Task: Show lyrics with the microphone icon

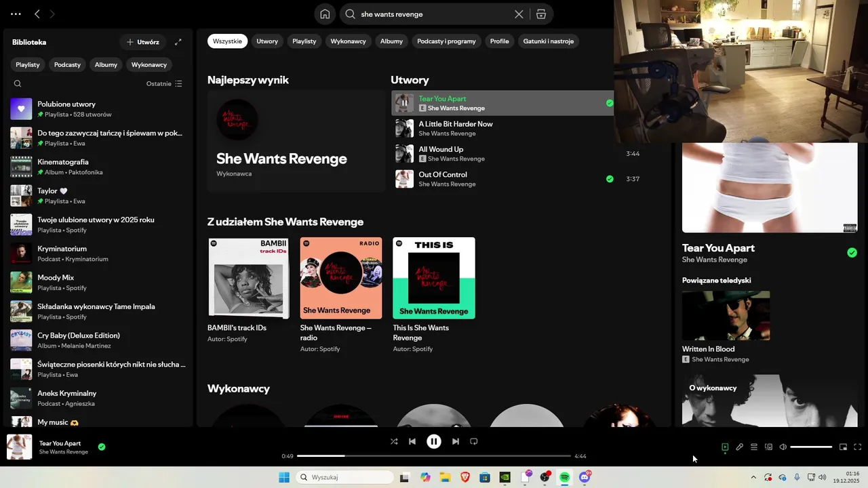Action: [x=740, y=447]
